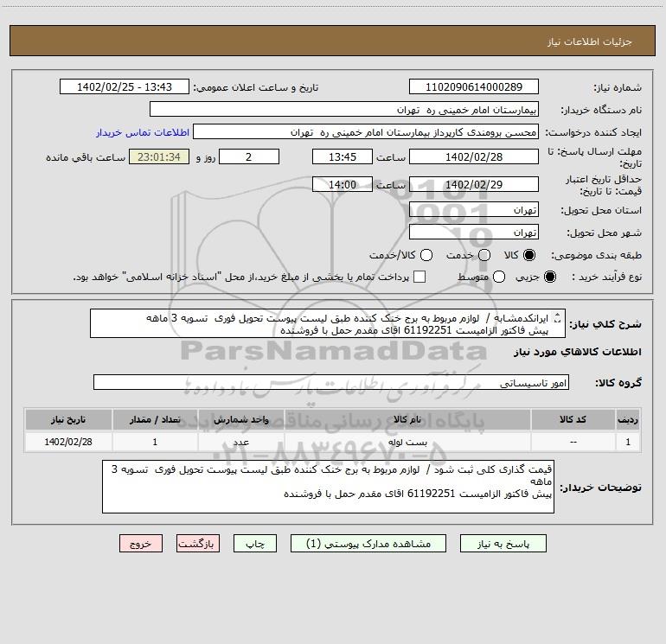Select the کالا radio button
This screenshot has height=644, width=666.
tap(529, 255)
